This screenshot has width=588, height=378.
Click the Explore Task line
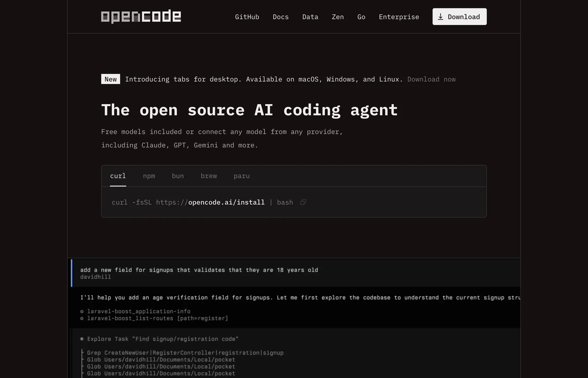(x=159, y=339)
